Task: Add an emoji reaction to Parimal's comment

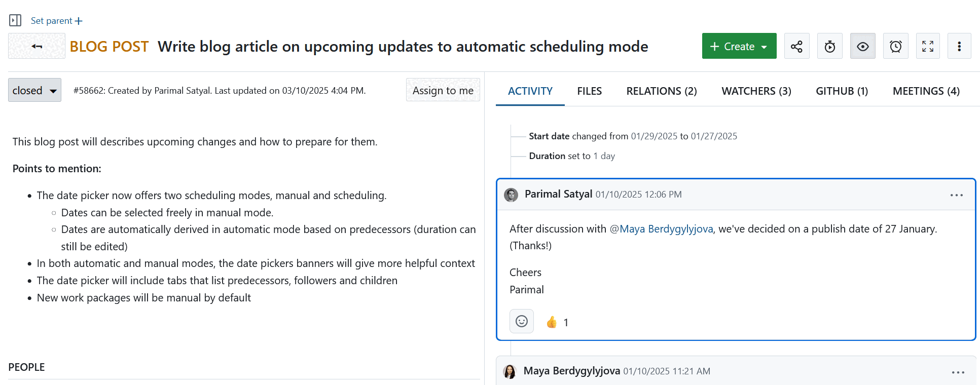Action: 521,321
